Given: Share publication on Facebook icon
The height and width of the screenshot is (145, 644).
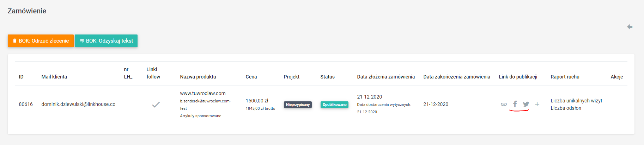Looking at the screenshot, I should point(515,104).
